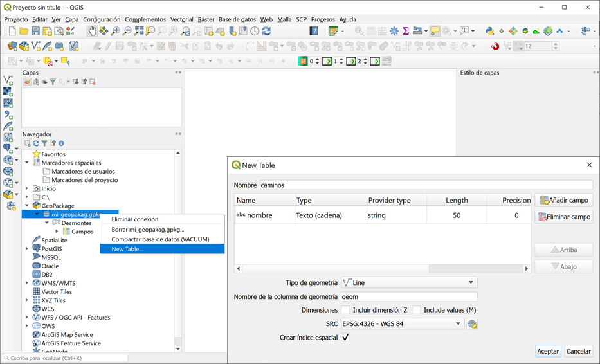Click the Zoom Full extent icon
600x364 pixels.
pos(139,32)
